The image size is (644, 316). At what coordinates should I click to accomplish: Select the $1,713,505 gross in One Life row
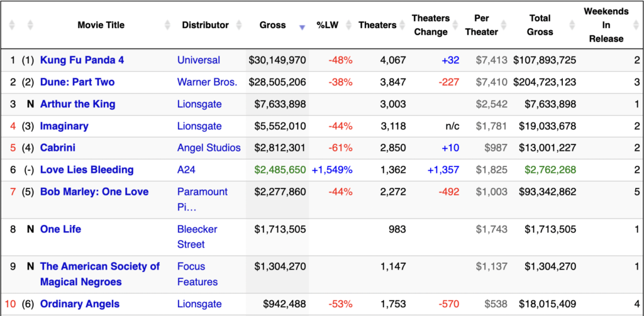(280, 229)
